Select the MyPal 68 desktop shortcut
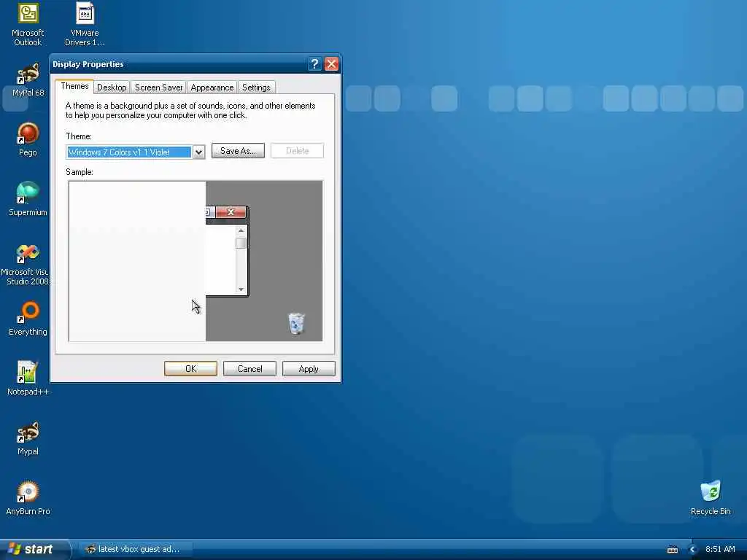 coord(28,80)
